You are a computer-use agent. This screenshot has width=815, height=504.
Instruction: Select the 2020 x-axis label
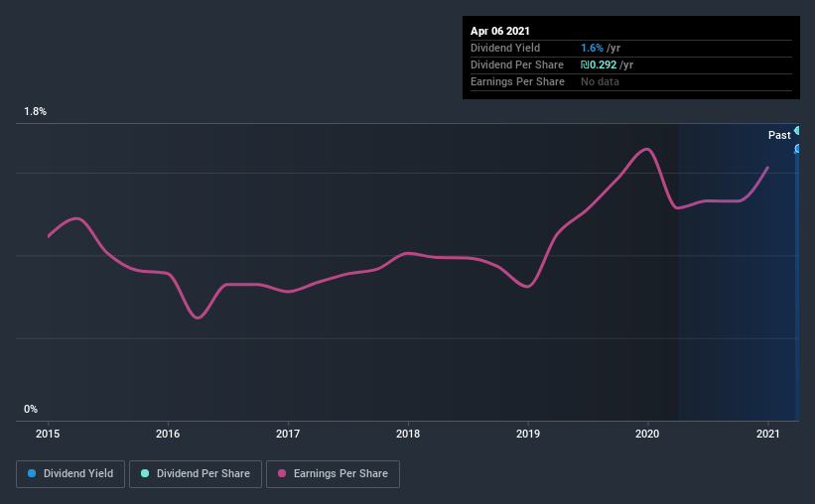(647, 434)
